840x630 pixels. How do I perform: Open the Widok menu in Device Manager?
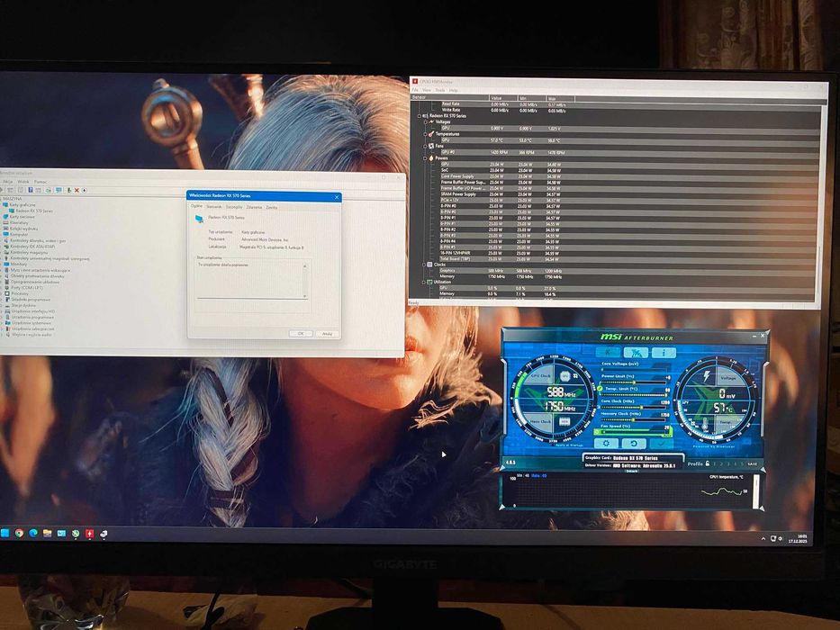point(23,182)
